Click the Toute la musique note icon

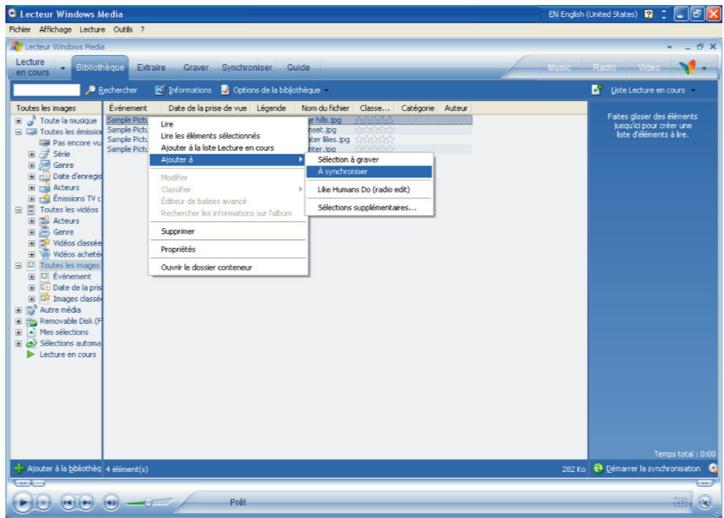click(x=31, y=120)
